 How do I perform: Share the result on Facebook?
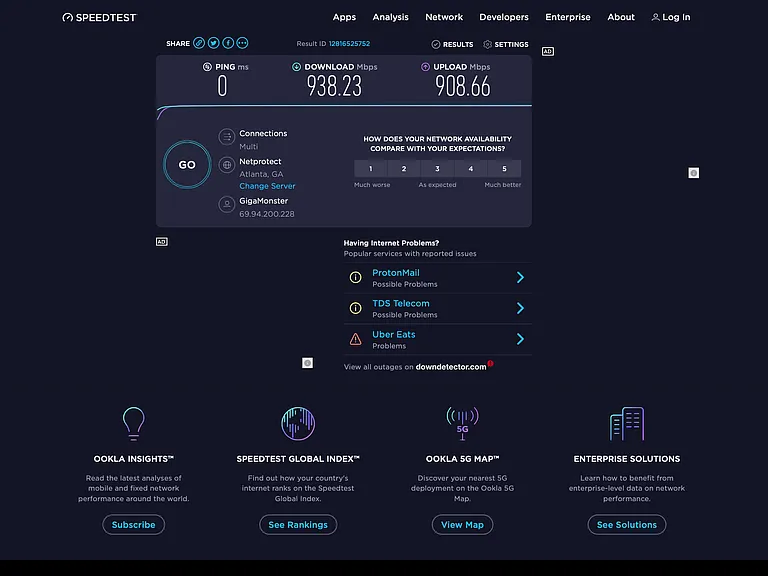(228, 43)
